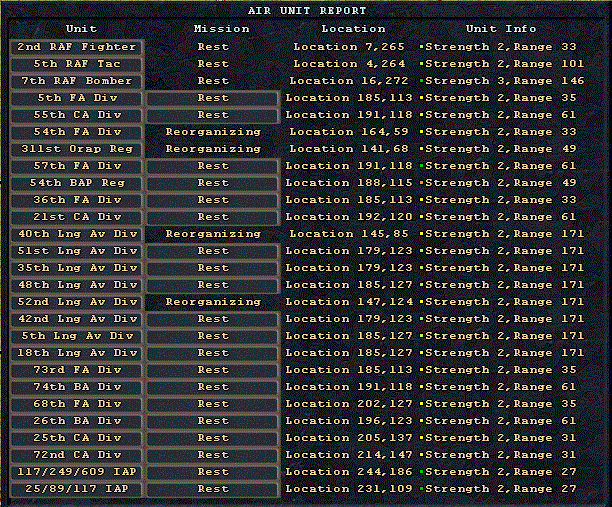Viewport: 612px width, 507px height.
Task: Select the 21st CA Div unit
Action: click(x=77, y=217)
